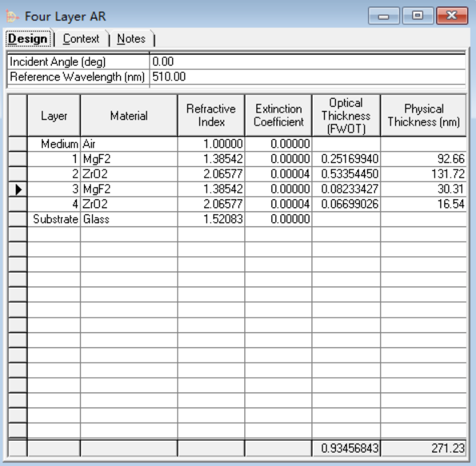This screenshot has height=466, width=476.
Task: Edit the Reference Wavelength value 510.00
Action: (x=308, y=77)
